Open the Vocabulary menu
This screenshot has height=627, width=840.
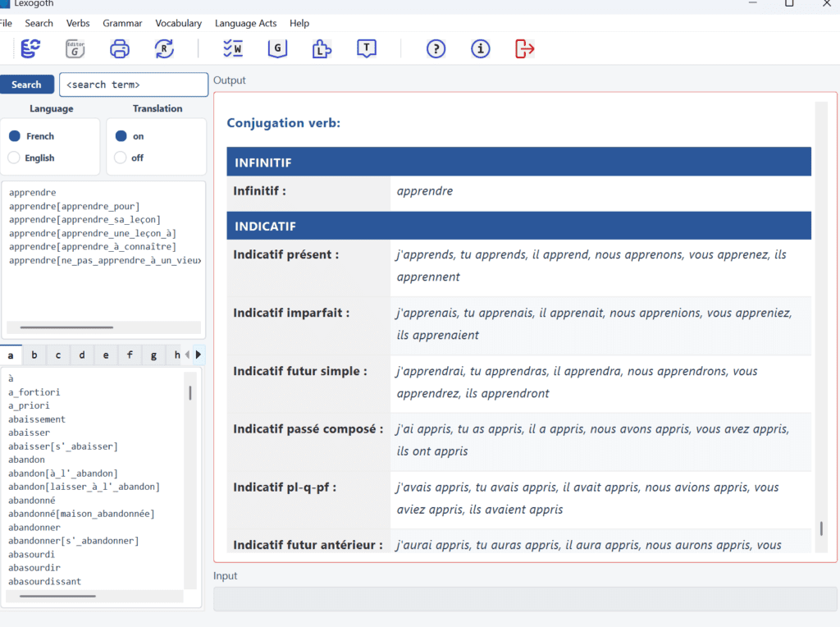(x=178, y=23)
